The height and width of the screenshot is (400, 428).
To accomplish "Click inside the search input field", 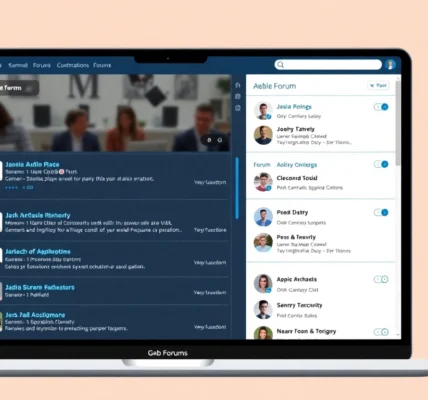I will 328,65.
